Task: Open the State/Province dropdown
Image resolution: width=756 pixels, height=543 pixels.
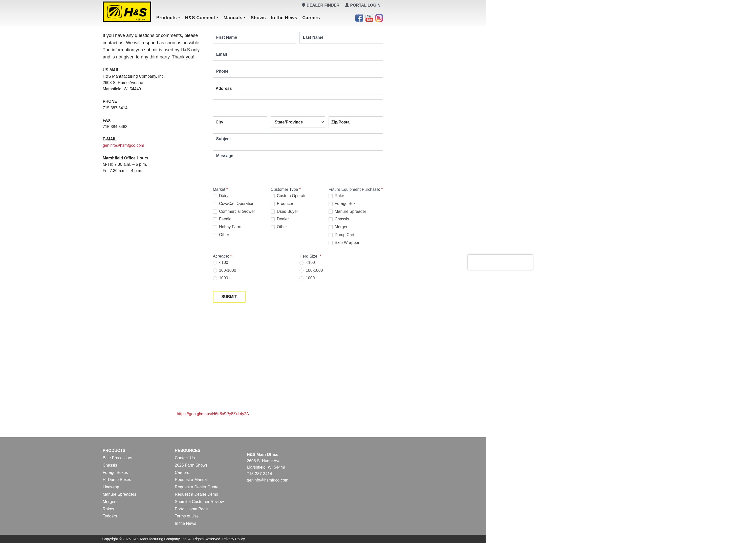Action: 298,122
